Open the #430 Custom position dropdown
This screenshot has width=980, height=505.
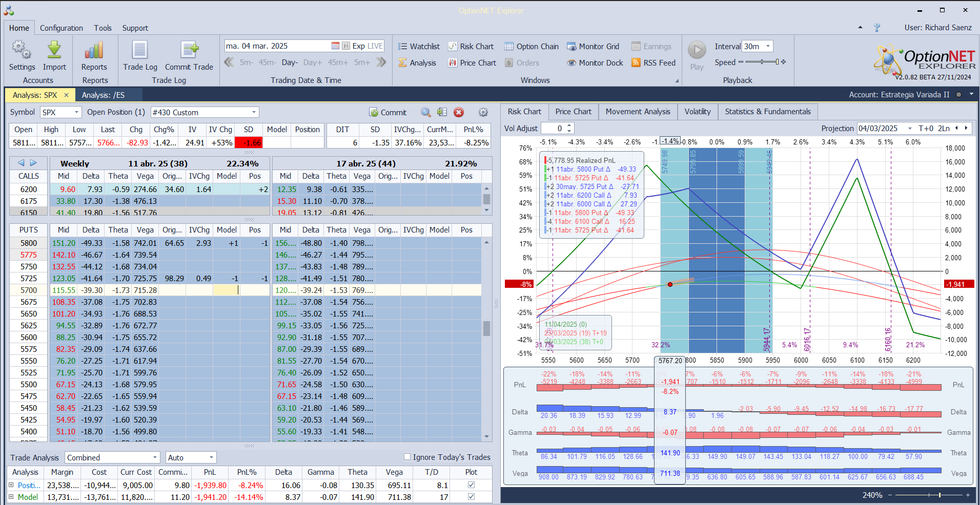tap(254, 112)
